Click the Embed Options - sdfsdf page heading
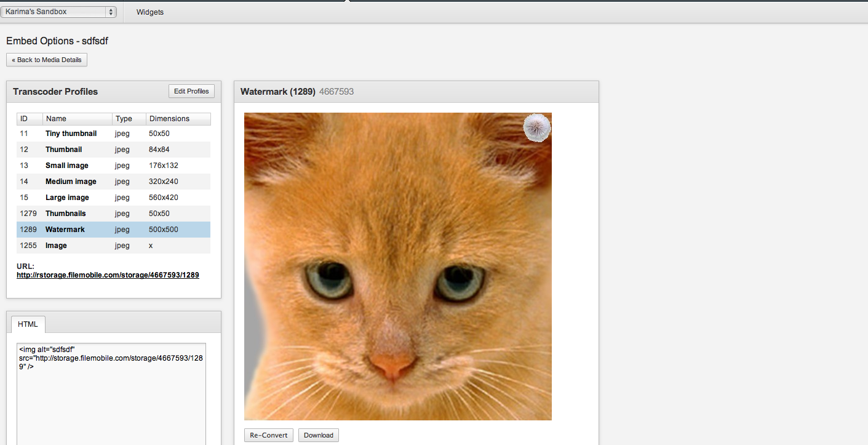The height and width of the screenshot is (445, 868). click(x=57, y=41)
